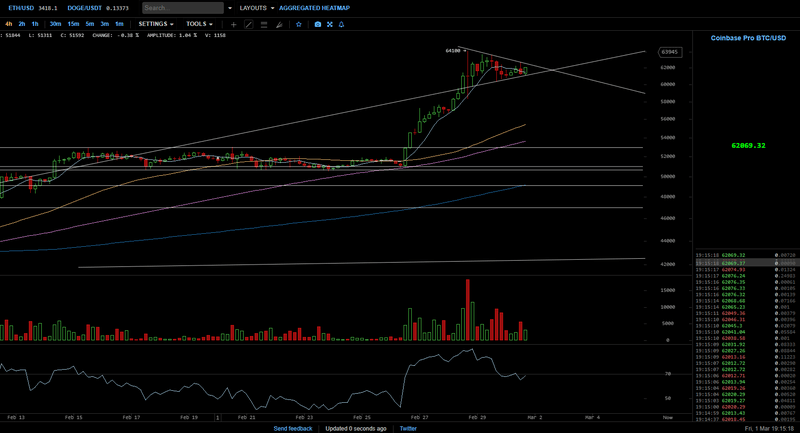Select the trade row priced 62076.24
800x433 pixels.
click(745, 276)
